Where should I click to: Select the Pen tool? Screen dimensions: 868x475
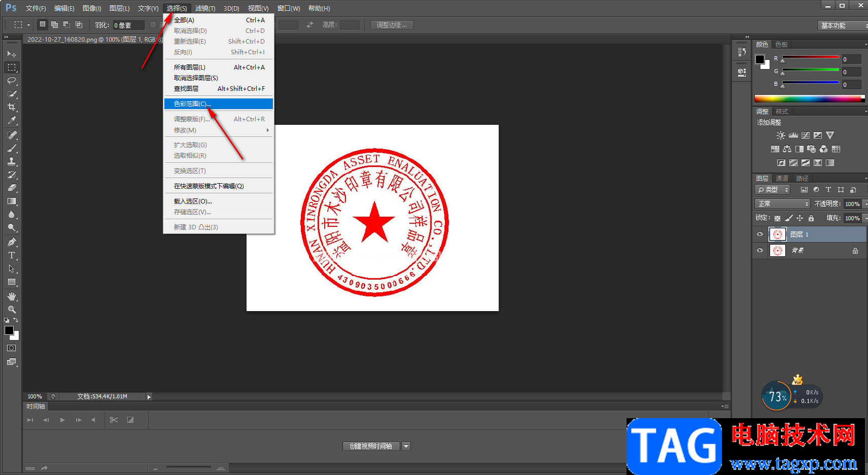pos(12,242)
